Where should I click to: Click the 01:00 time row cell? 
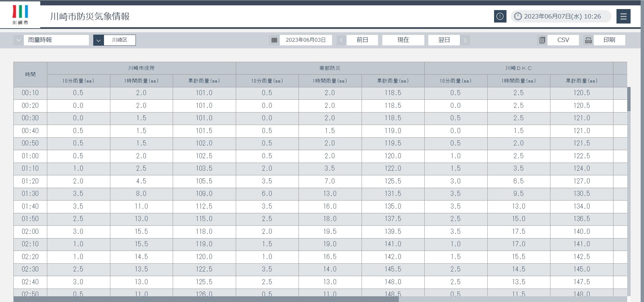click(30, 156)
